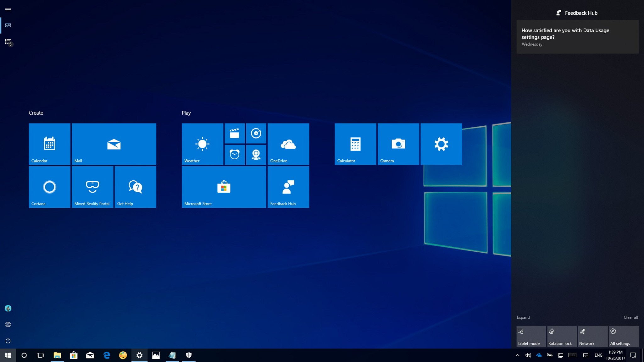Viewport: 644px width, 362px height.
Task: Open the Feedback Hub tile
Action: (x=288, y=187)
